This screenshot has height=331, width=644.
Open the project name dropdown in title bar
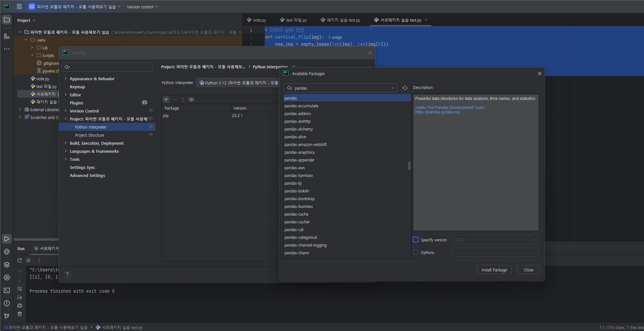pyautogui.click(x=75, y=7)
